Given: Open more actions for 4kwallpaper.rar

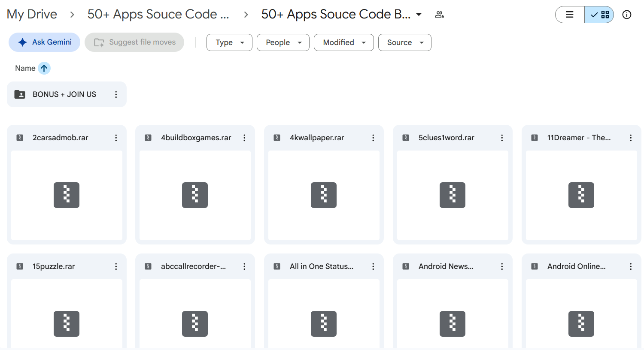Looking at the screenshot, I should pos(373,138).
